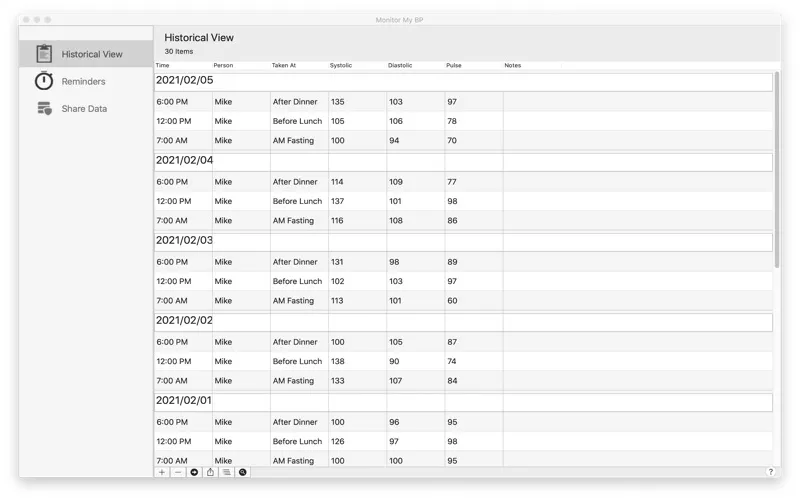
Task: Click the right-arrow circle icon in bottom toolbar
Action: [194, 472]
